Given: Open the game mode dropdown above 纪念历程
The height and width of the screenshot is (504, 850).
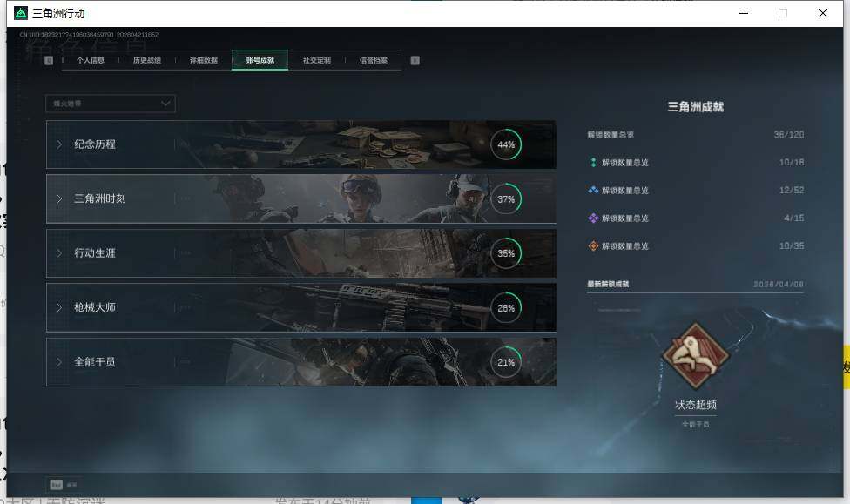Looking at the screenshot, I should [x=111, y=104].
